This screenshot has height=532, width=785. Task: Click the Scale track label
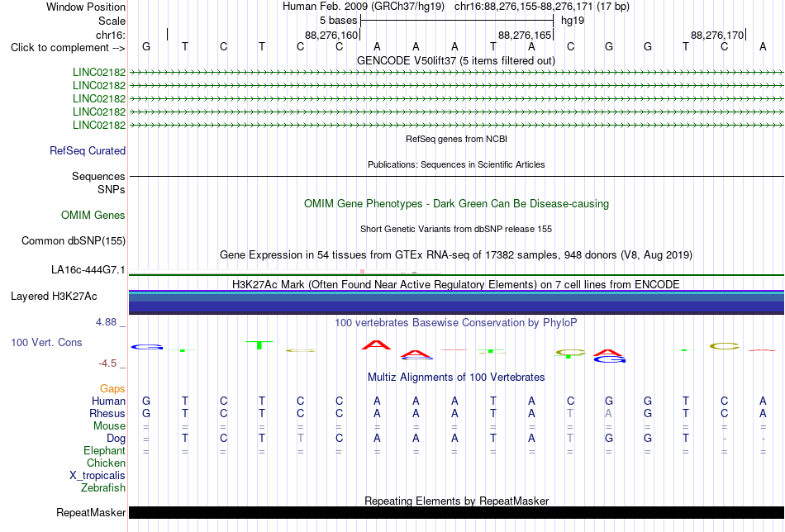tap(112, 21)
